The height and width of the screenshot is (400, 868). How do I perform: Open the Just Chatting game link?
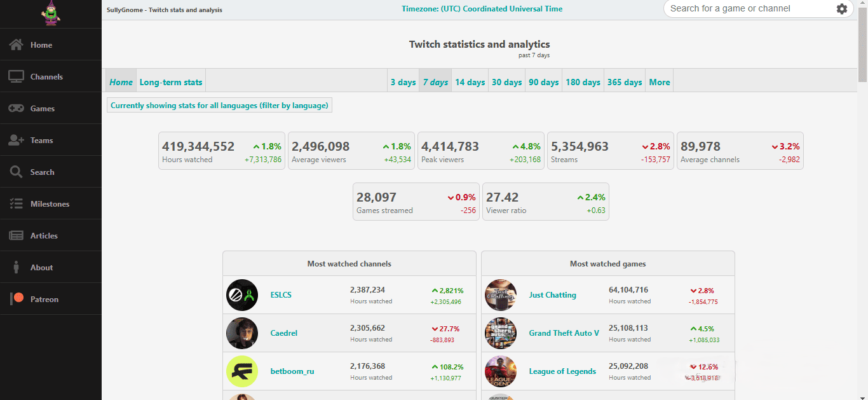point(553,295)
